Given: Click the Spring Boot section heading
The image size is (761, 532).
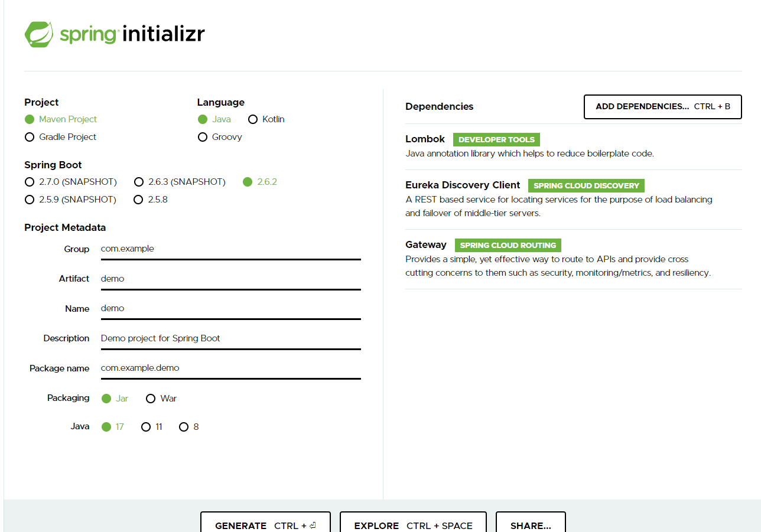Looking at the screenshot, I should click(53, 165).
